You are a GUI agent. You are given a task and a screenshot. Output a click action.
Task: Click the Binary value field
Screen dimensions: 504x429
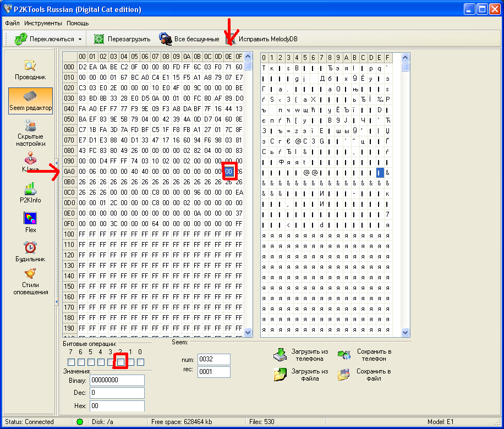(117, 380)
